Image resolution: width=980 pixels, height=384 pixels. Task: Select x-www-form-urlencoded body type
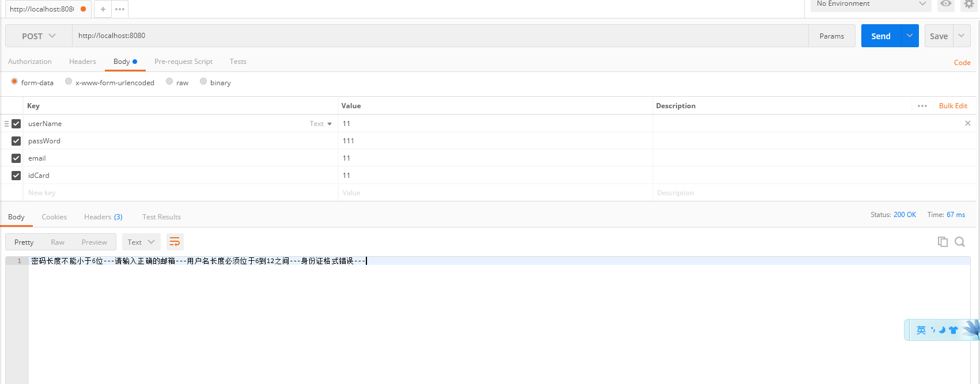coord(69,82)
